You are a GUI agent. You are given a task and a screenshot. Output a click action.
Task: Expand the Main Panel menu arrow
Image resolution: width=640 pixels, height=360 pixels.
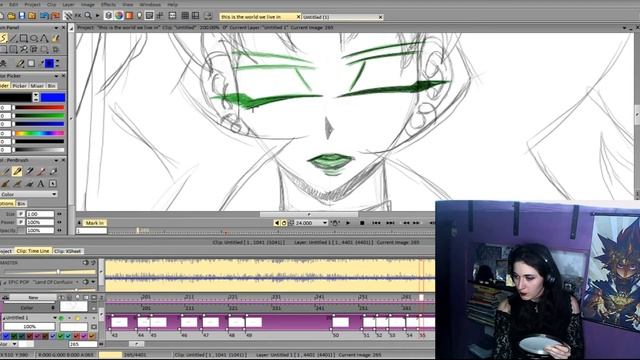[56, 27]
